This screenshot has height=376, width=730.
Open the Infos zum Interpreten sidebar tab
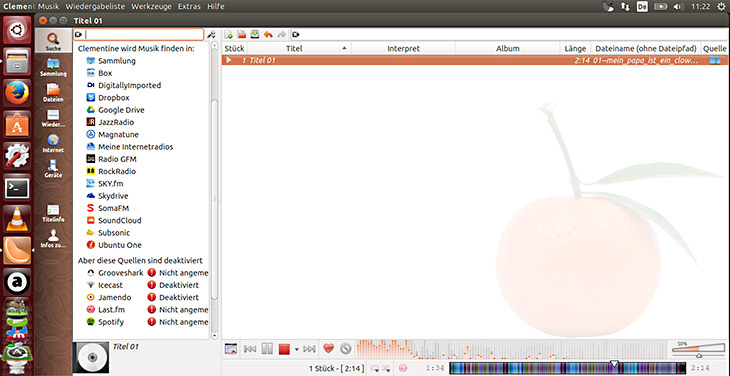pos(53,239)
